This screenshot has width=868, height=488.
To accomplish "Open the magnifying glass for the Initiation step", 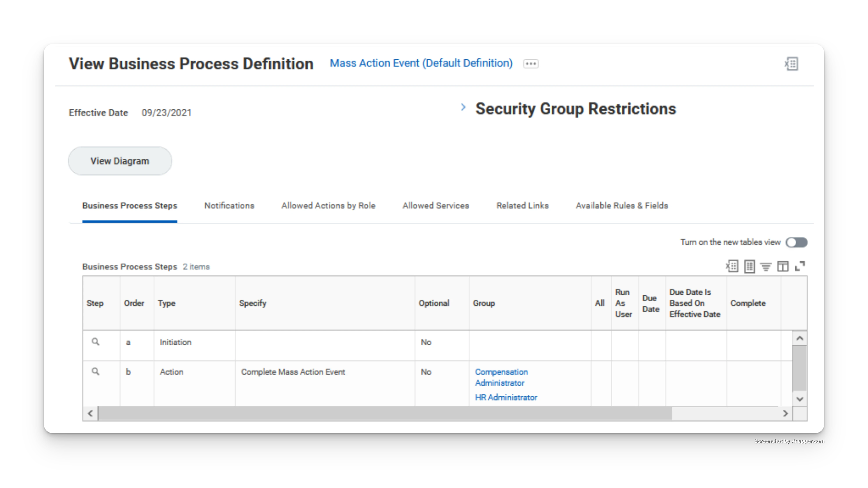I will pos(95,342).
